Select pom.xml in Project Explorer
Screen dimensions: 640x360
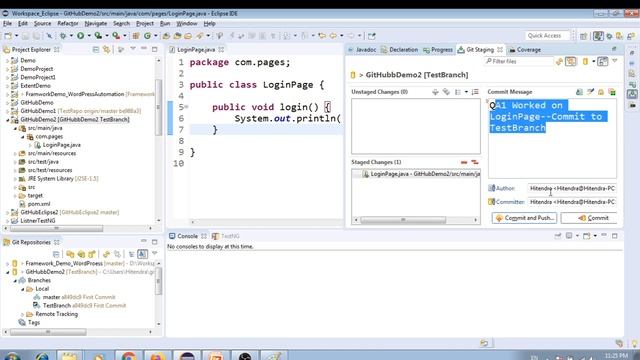[39, 204]
